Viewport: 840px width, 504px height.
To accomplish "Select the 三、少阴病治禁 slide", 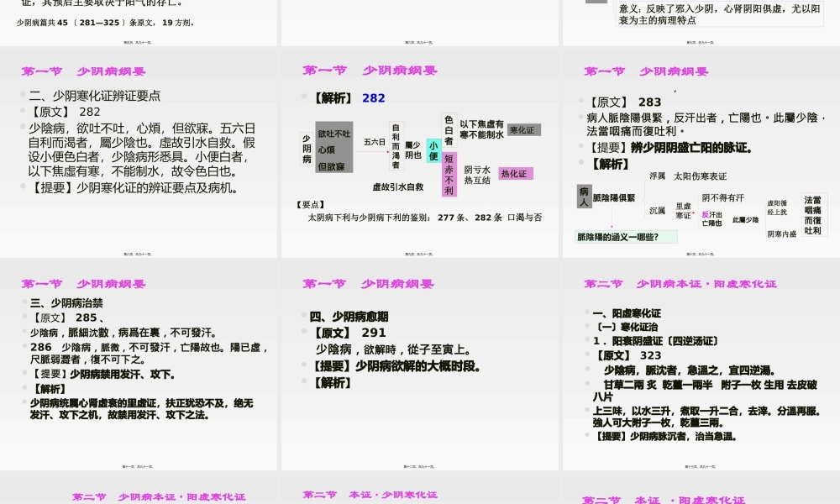I will [139, 365].
